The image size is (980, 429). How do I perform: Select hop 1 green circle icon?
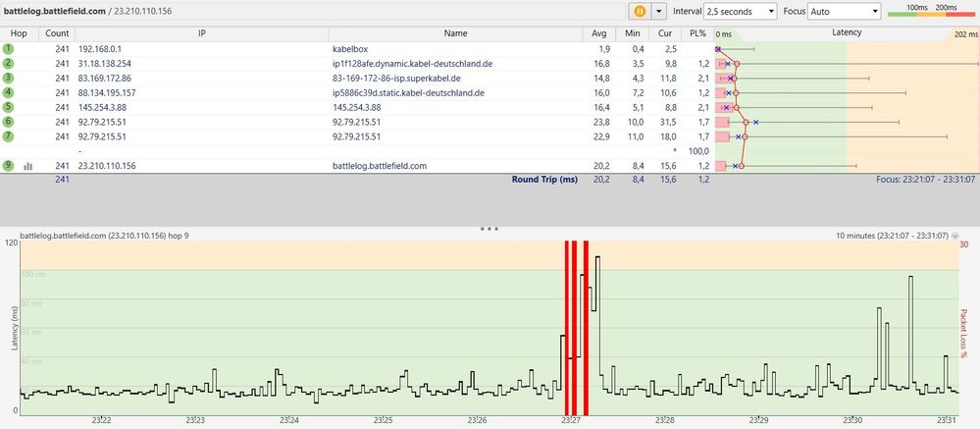click(x=8, y=49)
